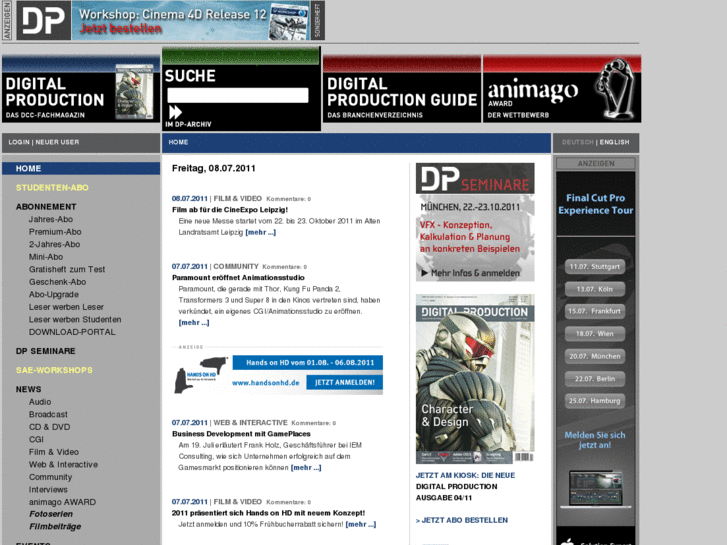Open Hands on HD mit neuem Konzept article
Viewport: 727px width, 545px height.
[x=268, y=513]
